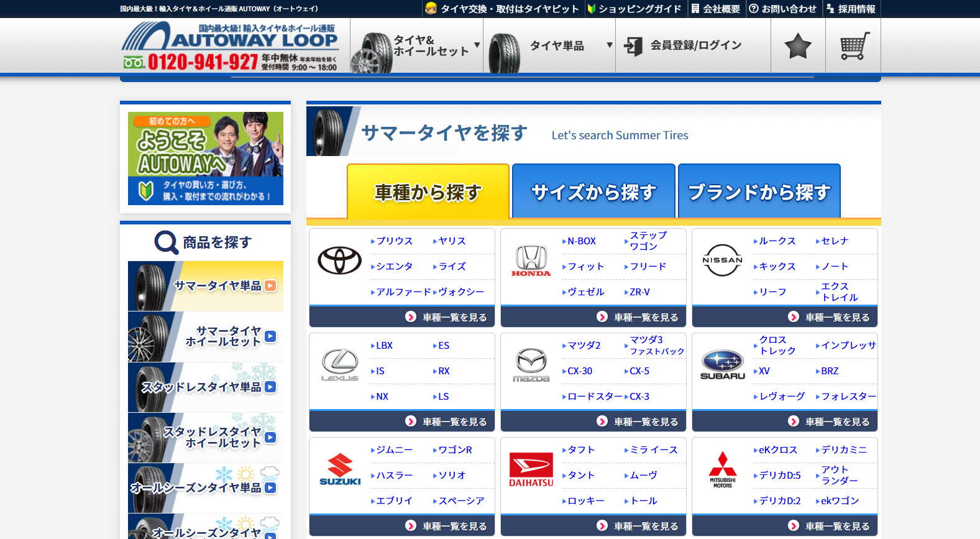Open オールシーズンタイヤ単品 sidebar item
The image size is (980, 539).
click(x=206, y=488)
